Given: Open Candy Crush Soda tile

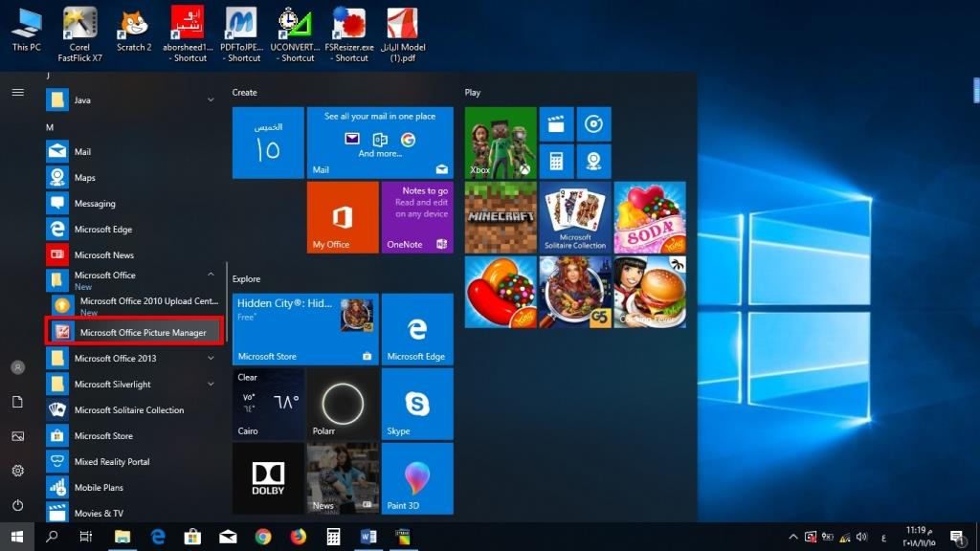Looking at the screenshot, I should pos(650,217).
